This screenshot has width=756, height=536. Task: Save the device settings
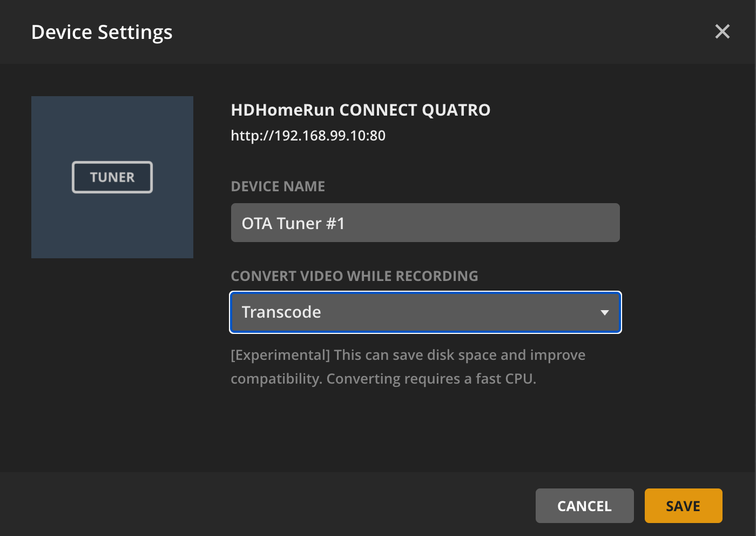(x=684, y=506)
